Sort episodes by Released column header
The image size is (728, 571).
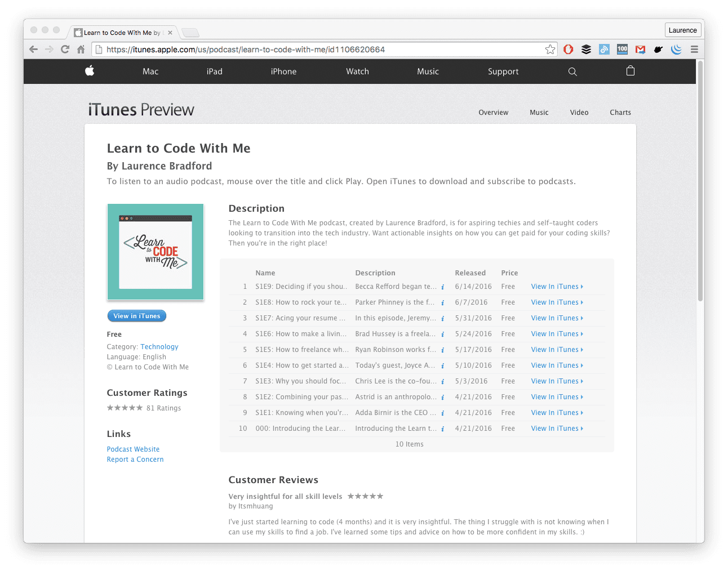pos(470,273)
